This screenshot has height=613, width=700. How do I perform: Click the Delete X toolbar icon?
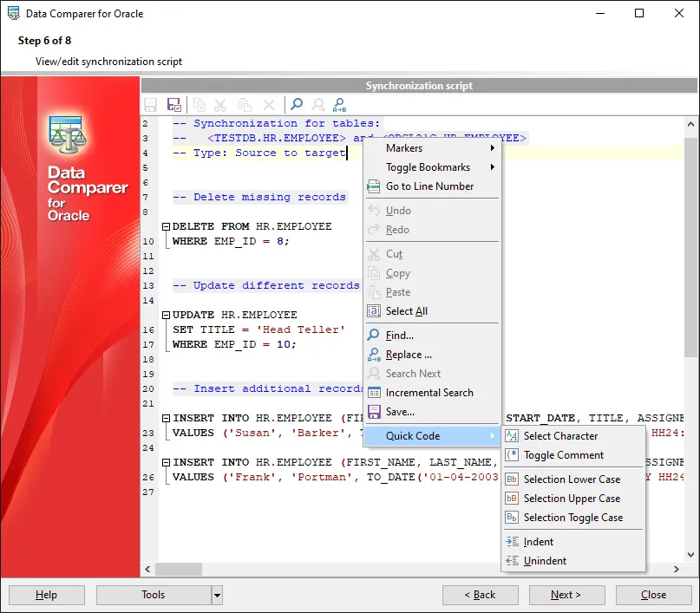269,105
